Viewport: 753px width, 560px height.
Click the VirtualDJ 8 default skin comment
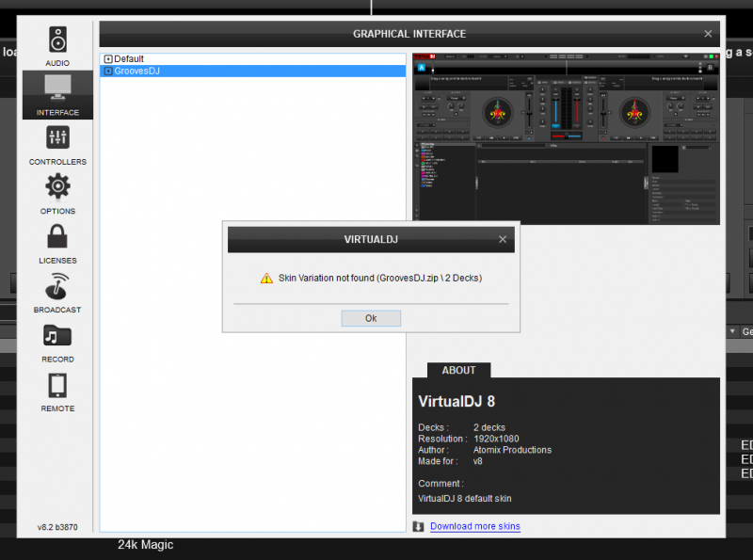[464, 499]
